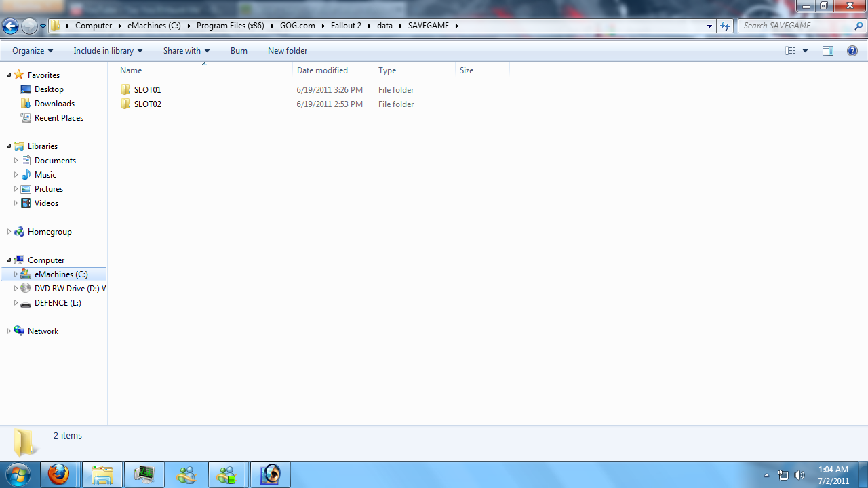Select the SLOT02 folder icon
Image resolution: width=868 pixels, height=488 pixels.
click(x=125, y=104)
